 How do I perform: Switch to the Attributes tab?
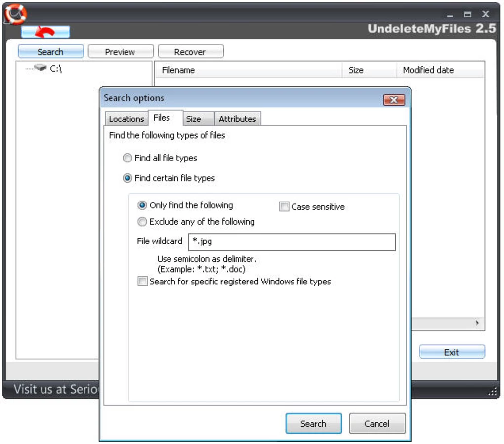pyautogui.click(x=238, y=119)
